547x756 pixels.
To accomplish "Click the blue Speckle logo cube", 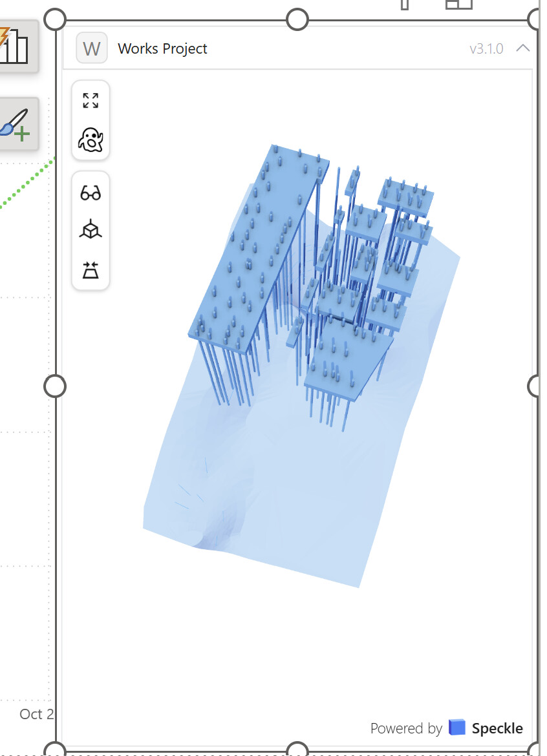I will click(x=456, y=728).
